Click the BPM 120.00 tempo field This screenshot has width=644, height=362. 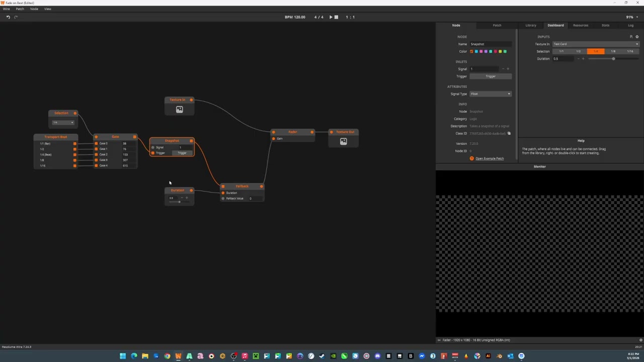click(x=295, y=17)
